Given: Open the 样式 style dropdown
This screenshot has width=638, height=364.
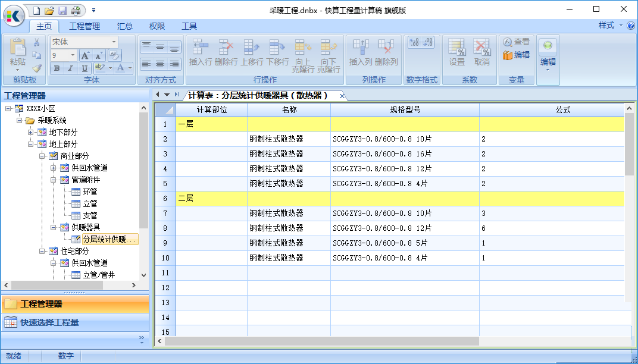Looking at the screenshot, I should coord(611,26).
